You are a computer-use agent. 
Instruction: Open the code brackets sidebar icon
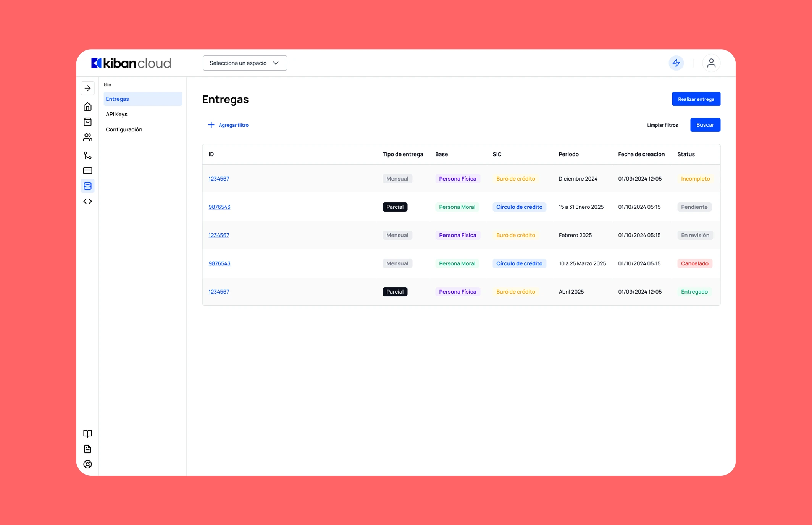[x=87, y=201]
